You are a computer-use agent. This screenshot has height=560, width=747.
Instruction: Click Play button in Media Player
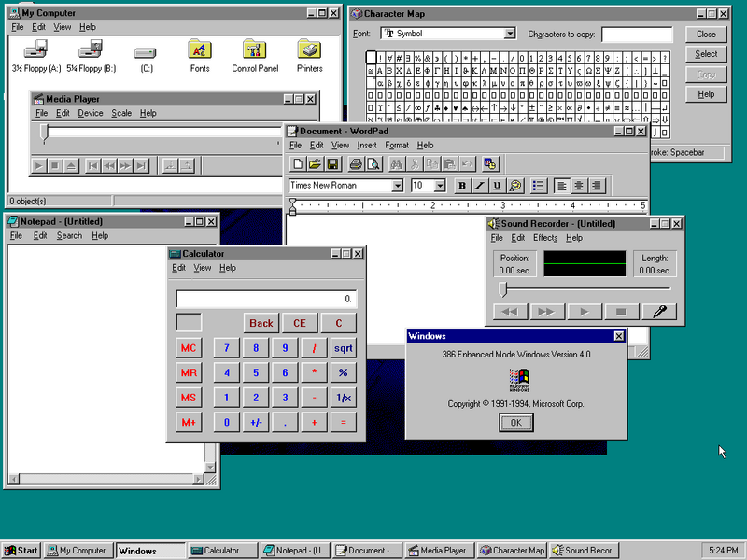pos(39,166)
